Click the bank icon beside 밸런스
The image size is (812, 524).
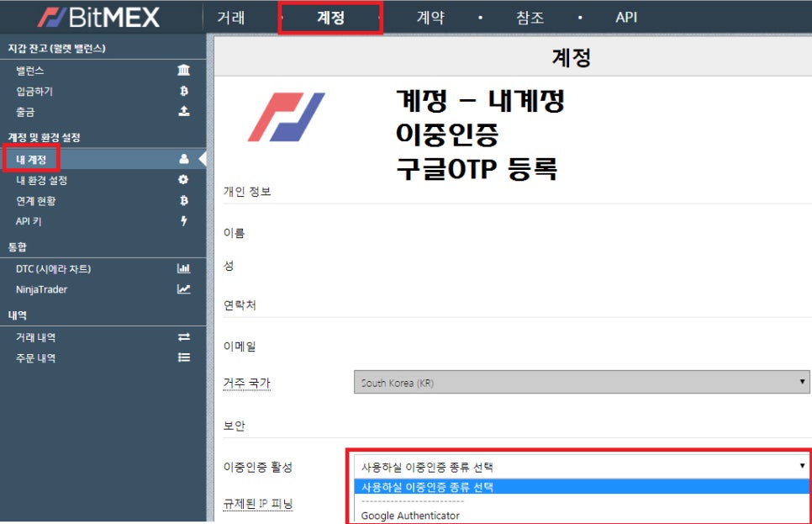[x=183, y=70]
